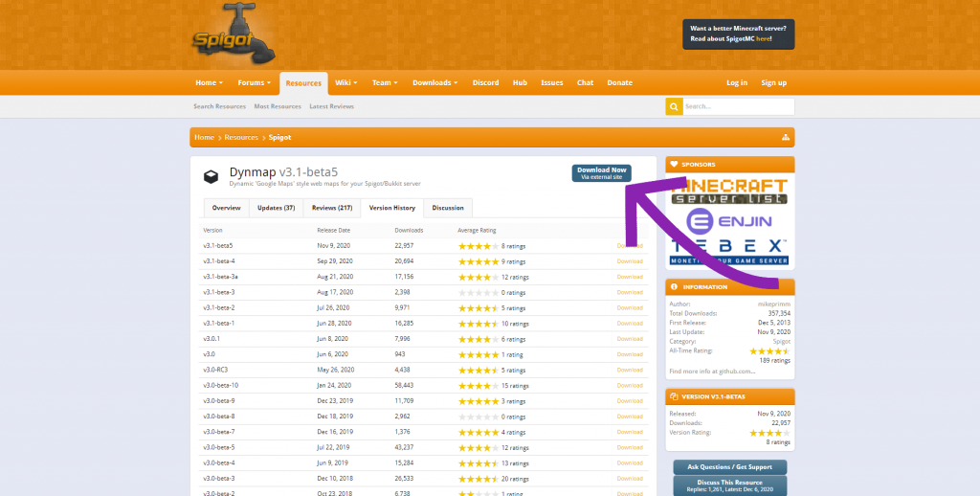Viewport: 980px width, 496px height.
Task: Open the Discord nav item
Action: click(x=485, y=82)
